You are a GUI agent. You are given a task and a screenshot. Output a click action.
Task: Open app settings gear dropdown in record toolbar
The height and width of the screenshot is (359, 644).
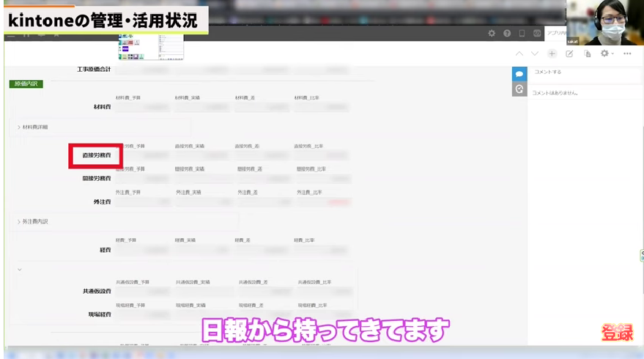[607, 53]
